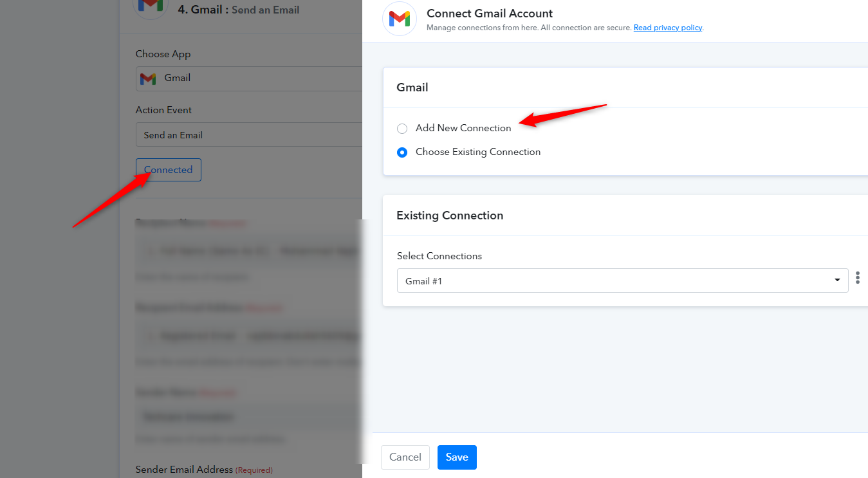Open the Select Connections dropdown showing Gmail #1
The image size is (868, 478).
622,280
